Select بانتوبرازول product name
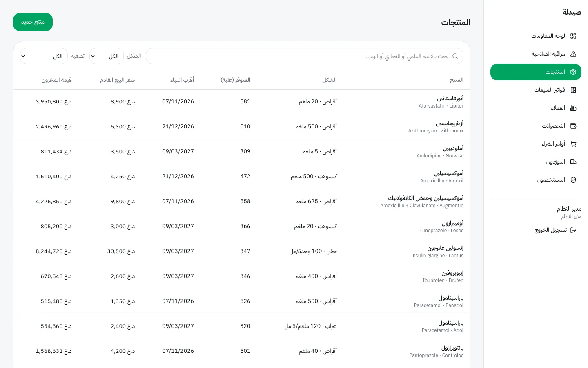The image size is (588, 368). [452, 348]
